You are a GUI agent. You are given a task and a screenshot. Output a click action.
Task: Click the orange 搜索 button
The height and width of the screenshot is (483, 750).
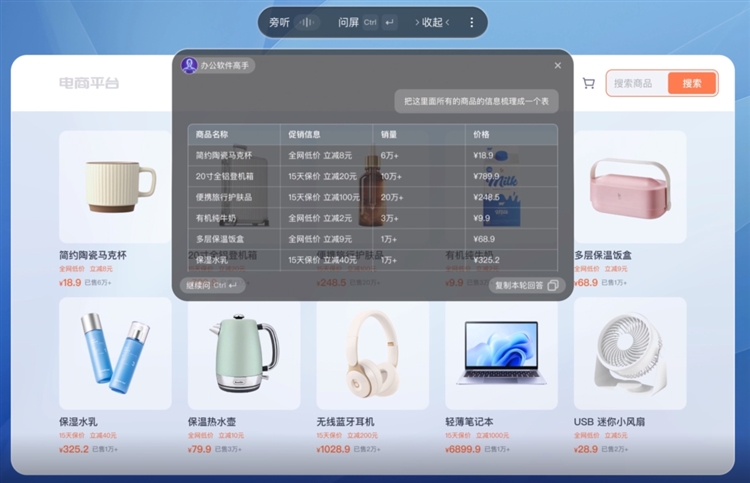pos(692,83)
